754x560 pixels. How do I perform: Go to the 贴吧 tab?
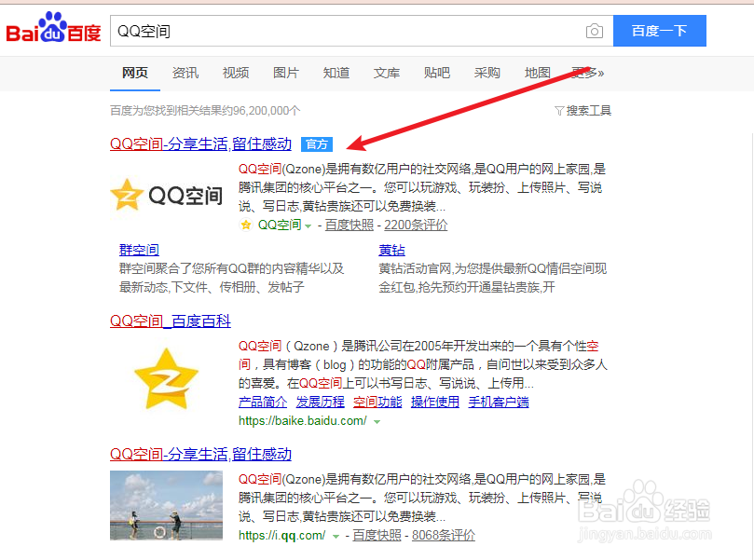[x=436, y=73]
